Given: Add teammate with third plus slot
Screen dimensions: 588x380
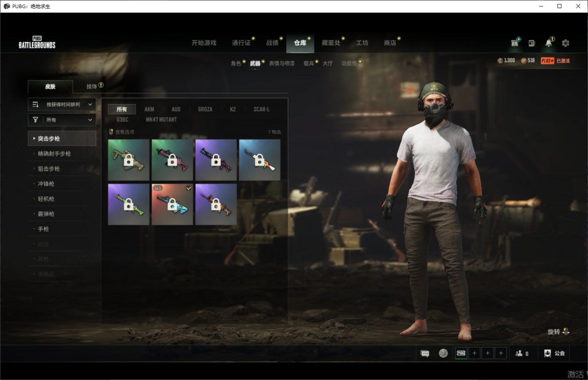Looking at the screenshot, I should coord(501,353).
